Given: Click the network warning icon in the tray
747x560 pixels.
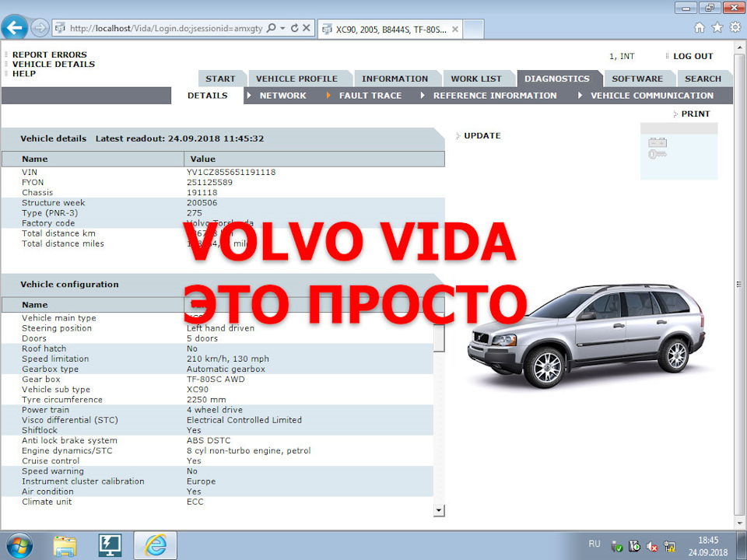Looking at the screenshot, I should click(x=669, y=545).
